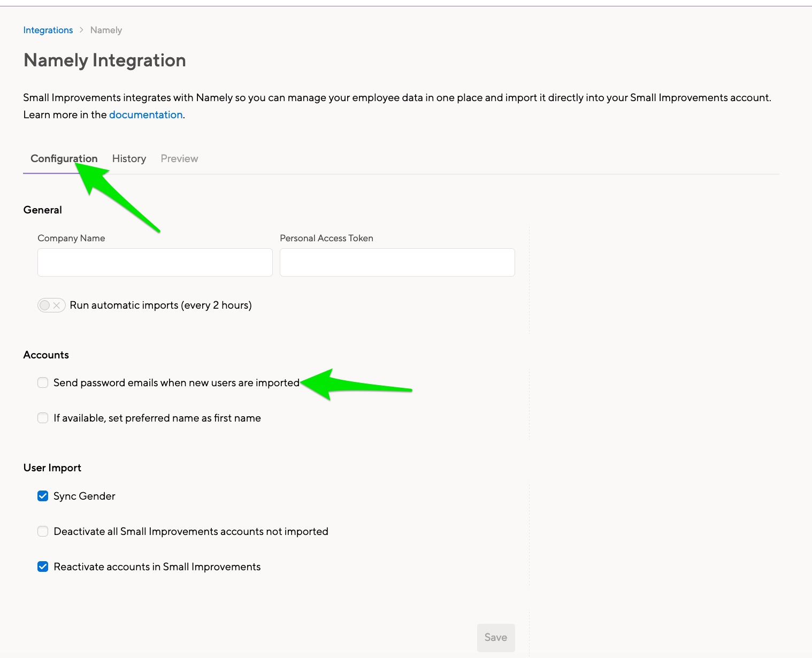Viewport: 812px width, 658px height.
Task: Enable automatic imports every 2 hours
Action: tap(51, 305)
